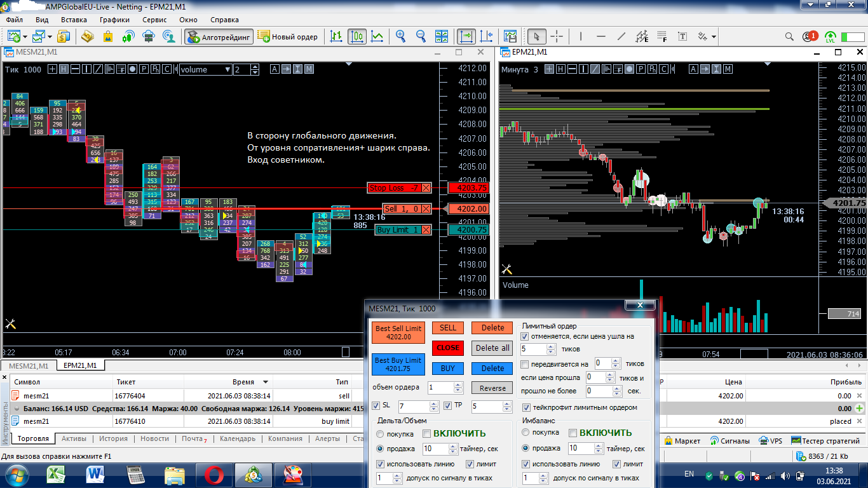Open the New Order dialog from toolbar
868x488 pixels.
(288, 36)
